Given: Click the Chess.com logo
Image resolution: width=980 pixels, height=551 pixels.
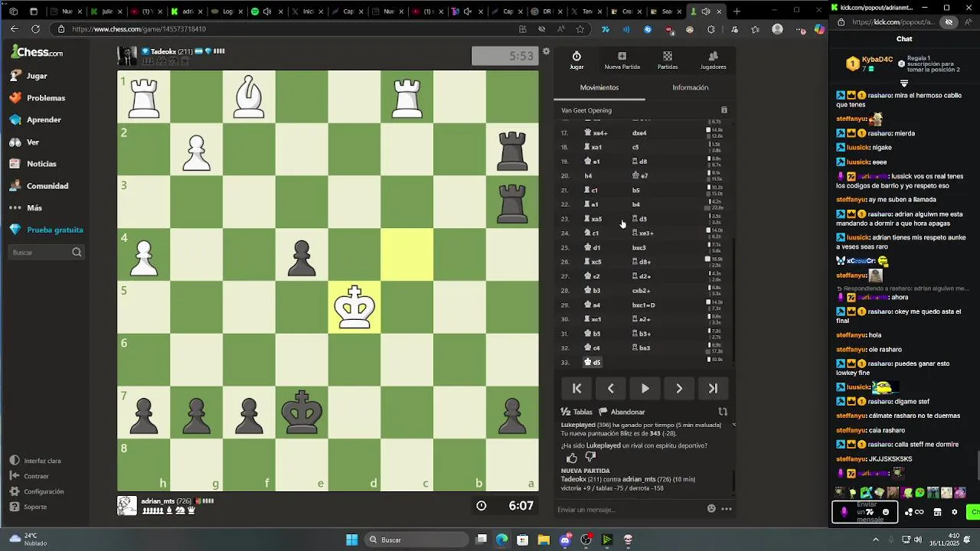Looking at the screenshot, I should point(37,52).
